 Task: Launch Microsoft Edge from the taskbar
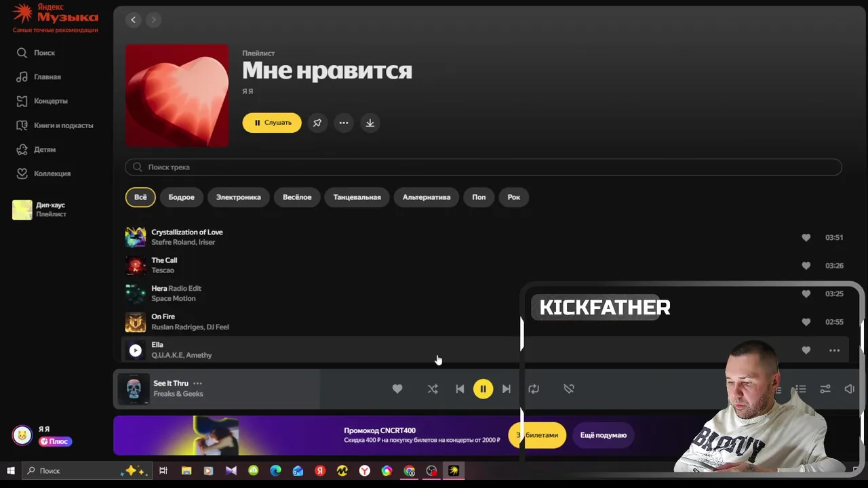(x=275, y=470)
